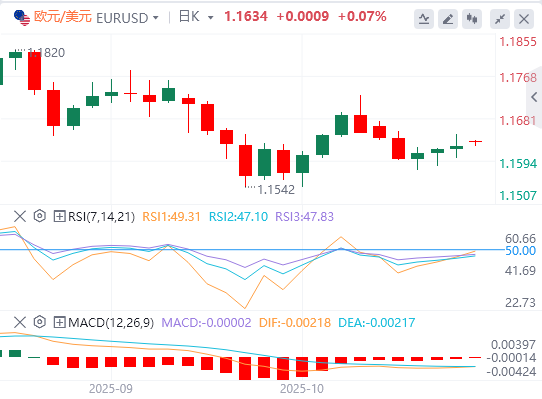Open RSI indicator settings hexagon
The width and height of the screenshot is (542, 399).
[40, 216]
